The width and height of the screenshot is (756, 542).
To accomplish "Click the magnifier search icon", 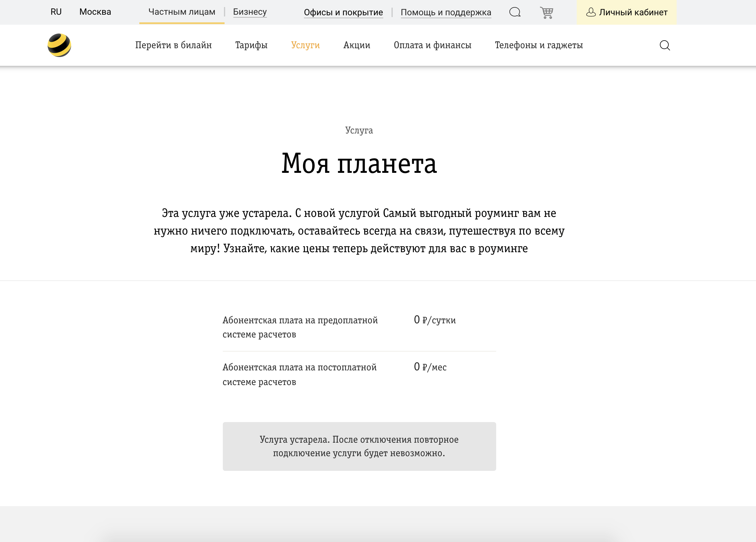I will pyautogui.click(x=664, y=45).
